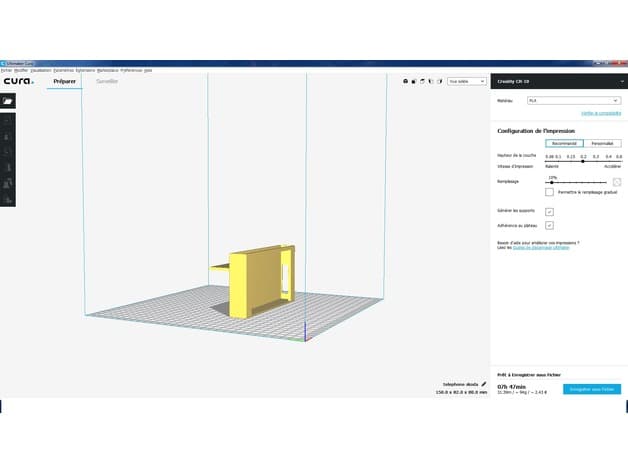
Task: Toggle the Adhérence au plateau checkbox
Action: tap(550, 226)
